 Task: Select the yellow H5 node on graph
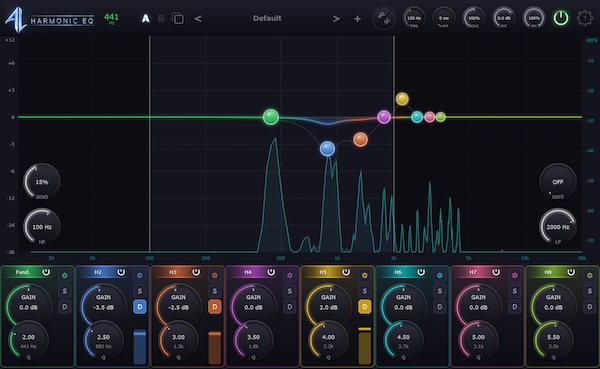click(x=402, y=99)
